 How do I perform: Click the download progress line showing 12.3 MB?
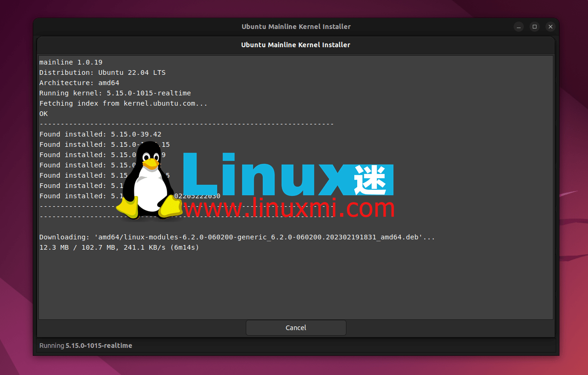118,247
